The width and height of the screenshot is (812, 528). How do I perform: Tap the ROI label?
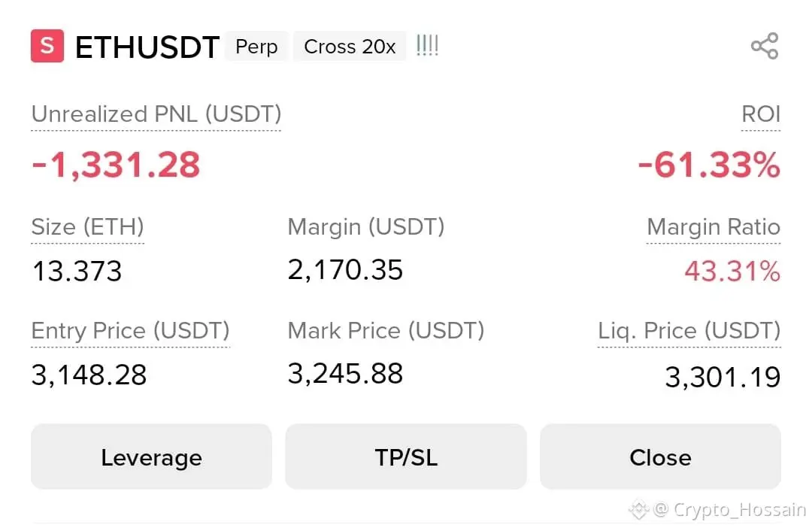(x=760, y=114)
